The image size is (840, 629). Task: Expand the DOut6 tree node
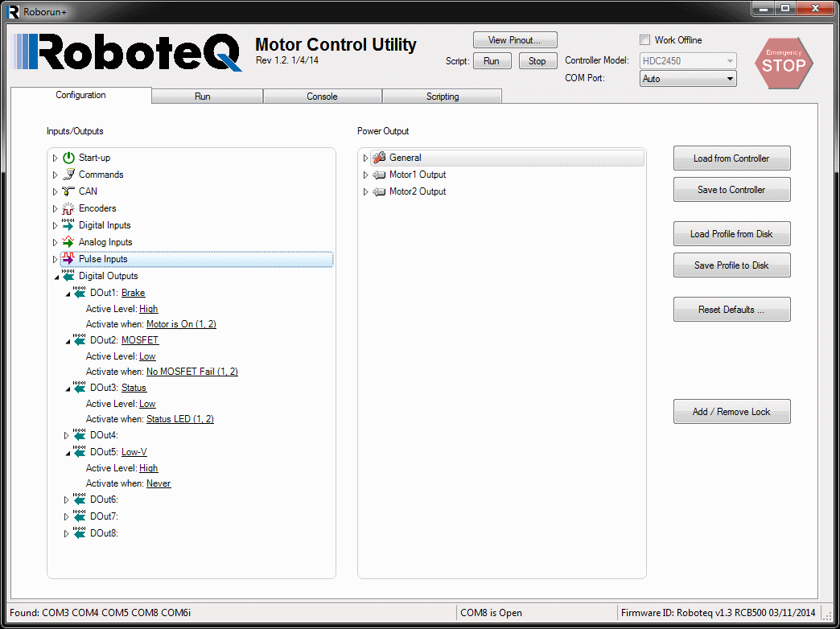tap(67, 500)
